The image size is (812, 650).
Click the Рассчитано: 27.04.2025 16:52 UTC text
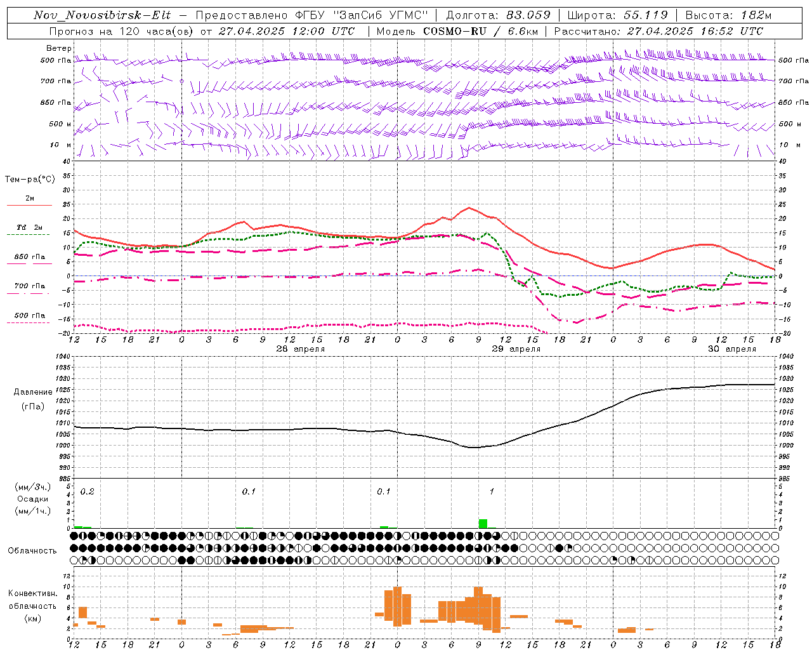click(x=659, y=31)
